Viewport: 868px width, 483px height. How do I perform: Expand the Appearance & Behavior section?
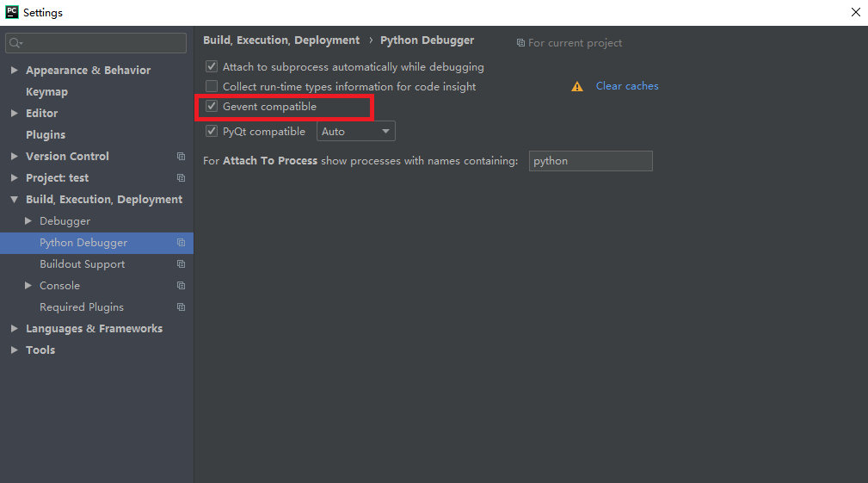[x=15, y=71]
